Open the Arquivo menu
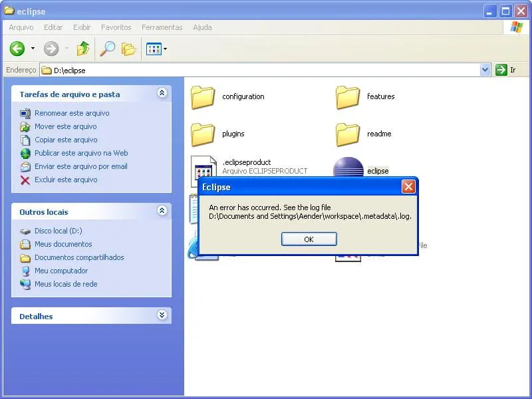Image resolution: width=532 pixels, height=399 pixels. [x=21, y=27]
